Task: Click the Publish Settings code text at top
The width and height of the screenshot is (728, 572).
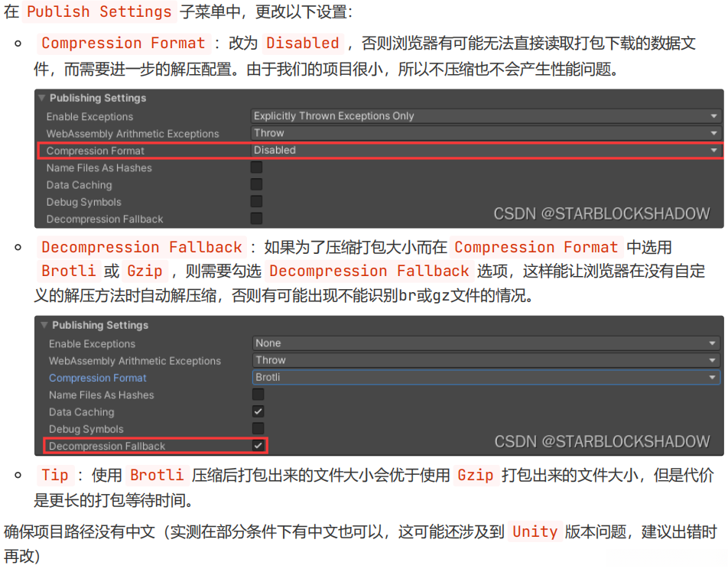Action: click(99, 11)
